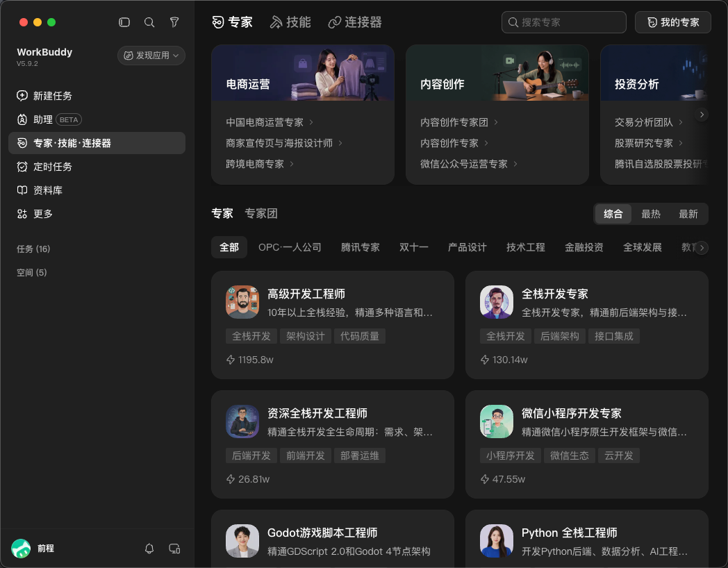Click the 架构设计 tag
The image size is (728, 568).
[x=306, y=336]
